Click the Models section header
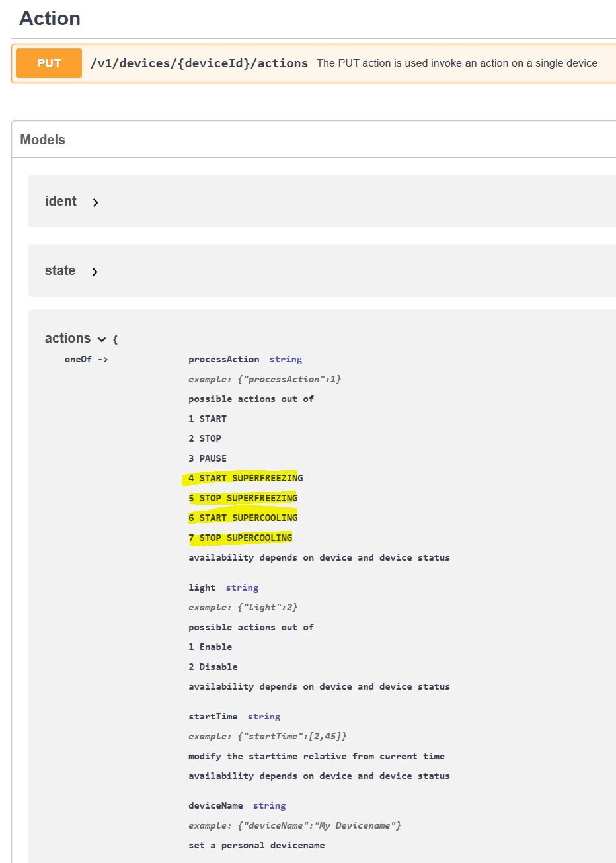 tap(43, 140)
